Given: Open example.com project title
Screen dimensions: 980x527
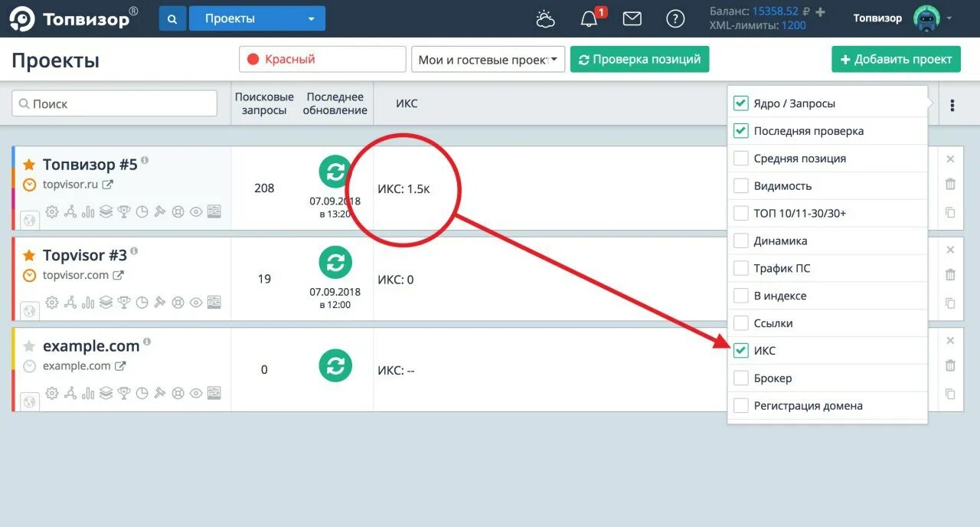Looking at the screenshot, I should 91,346.
